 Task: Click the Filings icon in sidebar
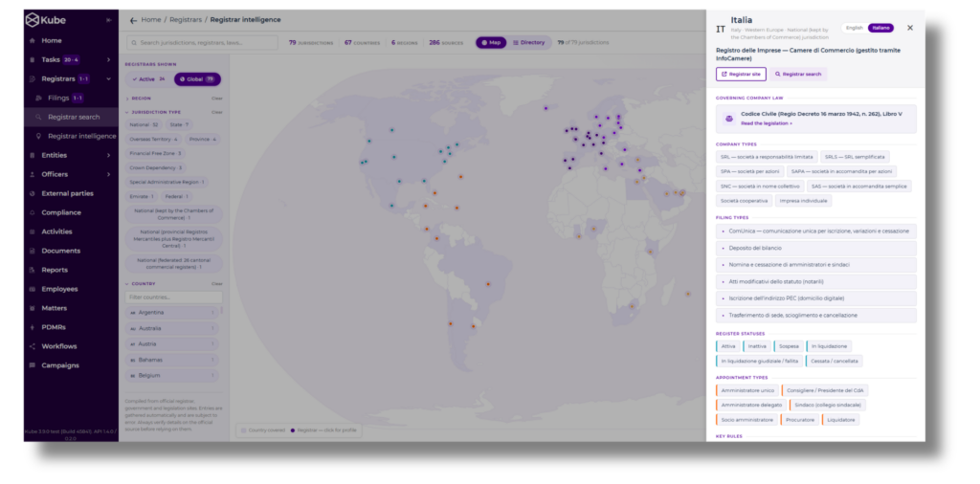(x=38, y=99)
